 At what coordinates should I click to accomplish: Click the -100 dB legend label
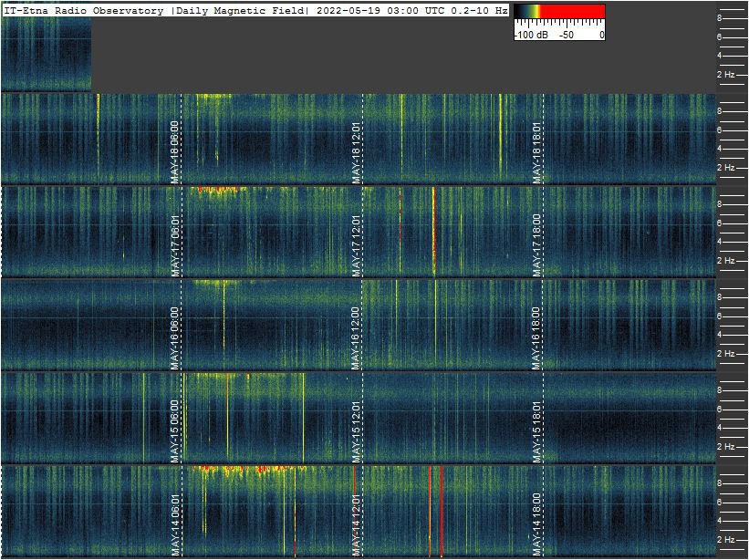[x=530, y=35]
